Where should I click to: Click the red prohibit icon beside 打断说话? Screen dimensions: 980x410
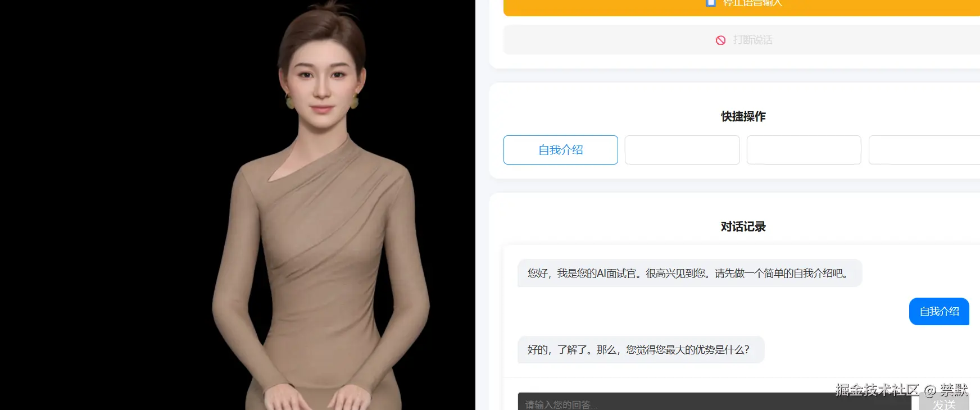tap(720, 40)
